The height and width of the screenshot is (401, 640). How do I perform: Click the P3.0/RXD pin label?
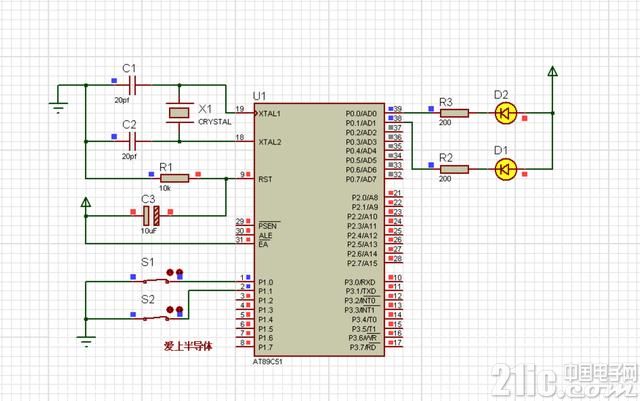[x=360, y=283]
